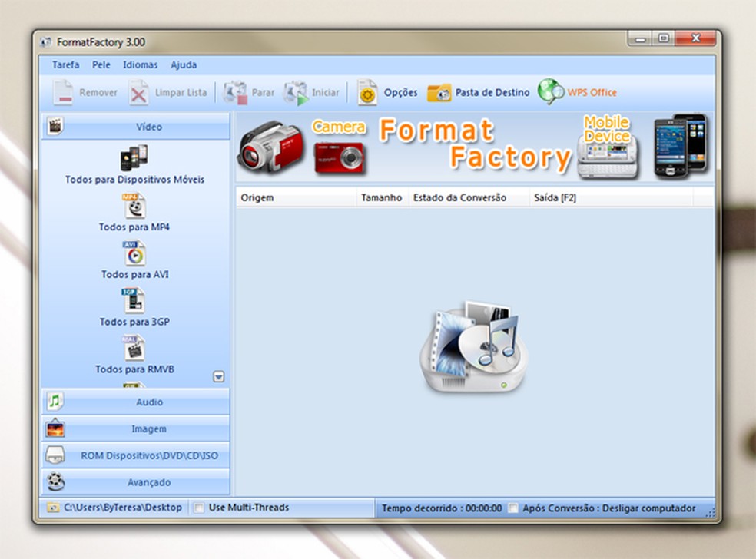
Task: Click the Parar stop icon
Action: [235, 92]
